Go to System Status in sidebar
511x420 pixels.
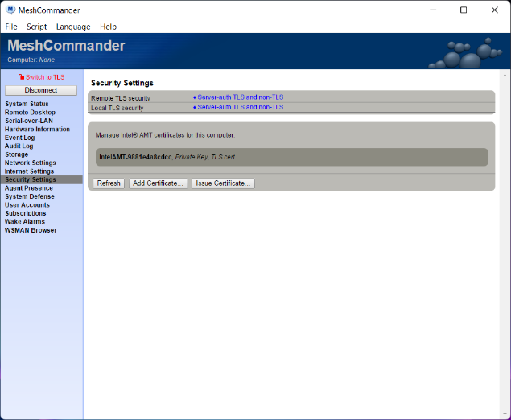[27, 104]
